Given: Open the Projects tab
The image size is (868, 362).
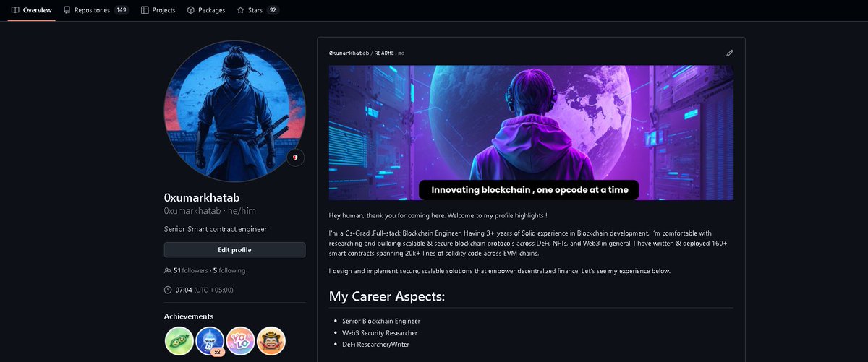Looking at the screenshot, I should [158, 10].
